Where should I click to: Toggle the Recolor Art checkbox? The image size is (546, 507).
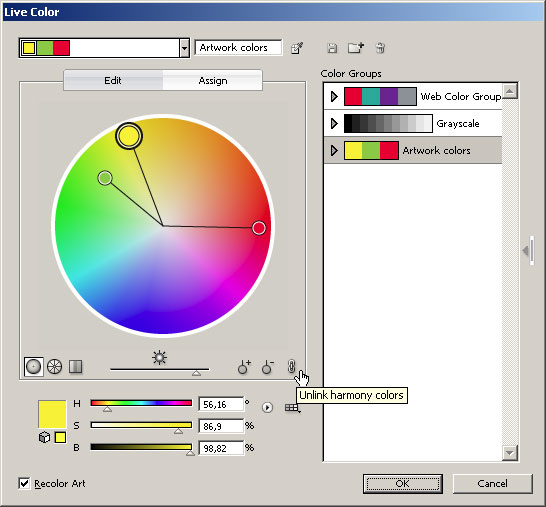pos(24,483)
